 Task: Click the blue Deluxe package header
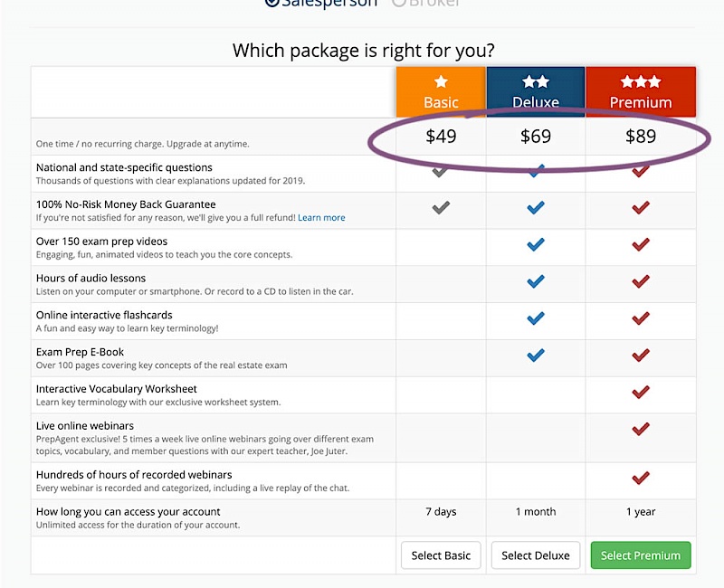(536, 91)
